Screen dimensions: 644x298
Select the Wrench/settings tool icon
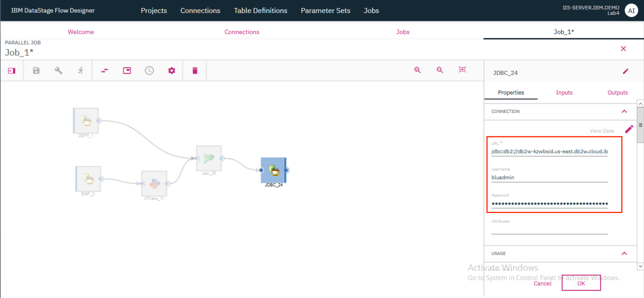coord(57,70)
